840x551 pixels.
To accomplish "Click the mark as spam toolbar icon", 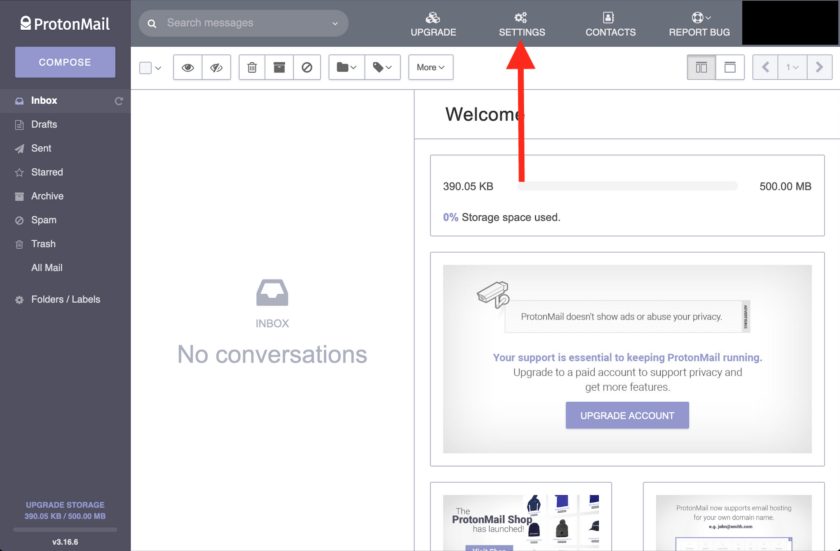I will point(307,67).
